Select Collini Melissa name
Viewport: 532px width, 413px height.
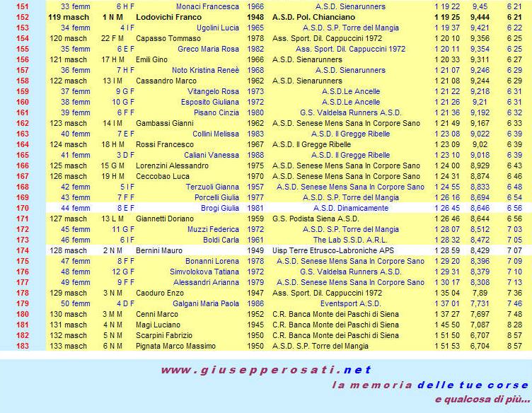[216, 134]
